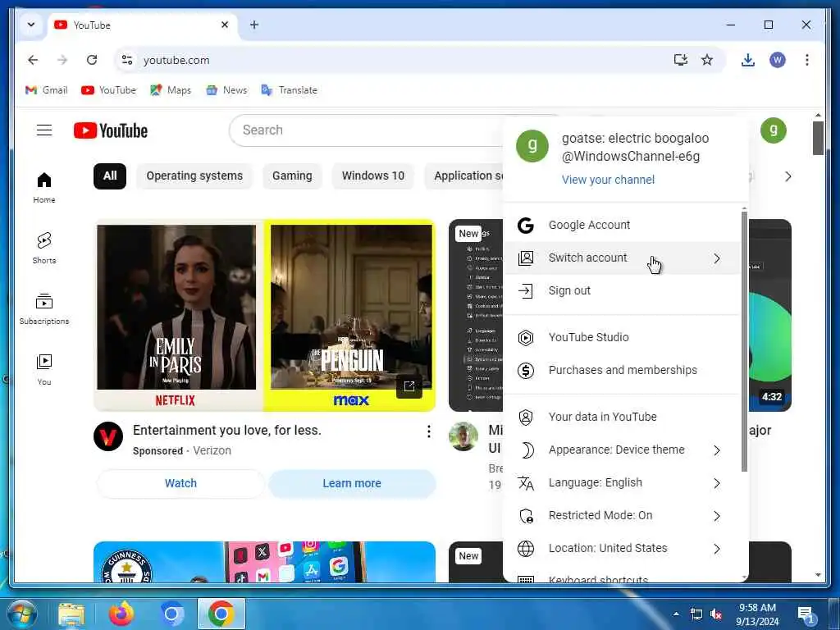This screenshot has height=630, width=840.
Task: Close the YouTube browser tab
Action: [x=225, y=25]
